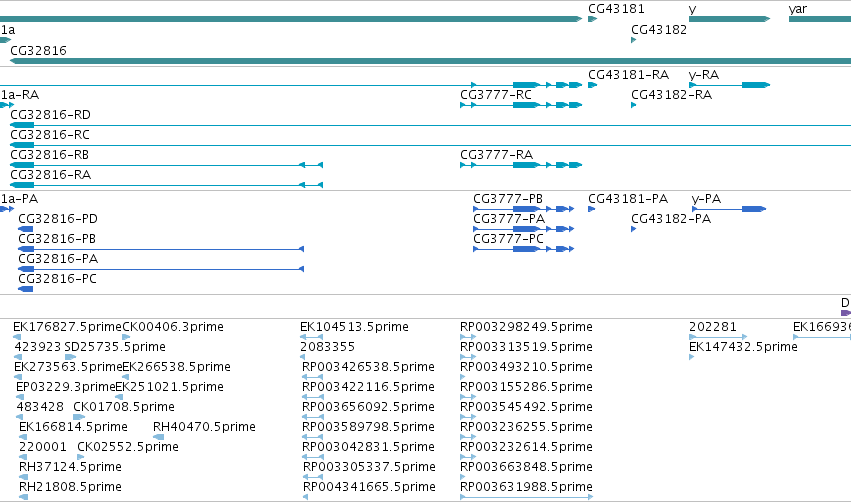Select EST EK176827.5prime

[x=67, y=327]
